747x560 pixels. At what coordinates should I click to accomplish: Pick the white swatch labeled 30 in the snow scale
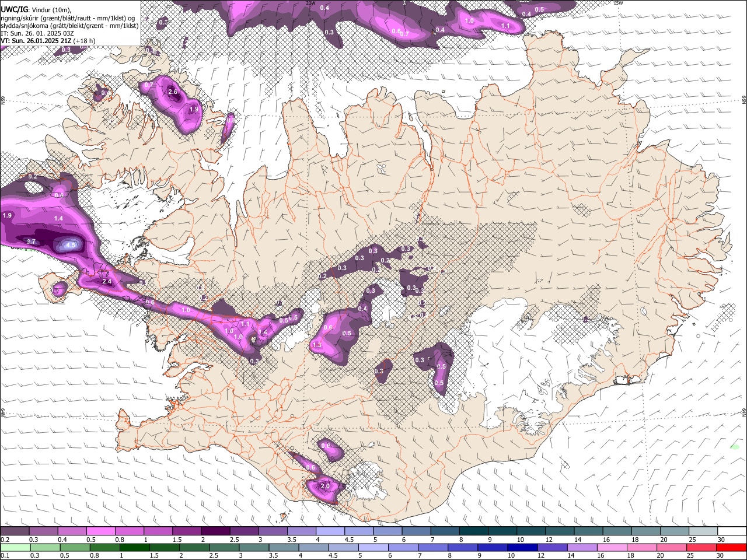click(732, 531)
